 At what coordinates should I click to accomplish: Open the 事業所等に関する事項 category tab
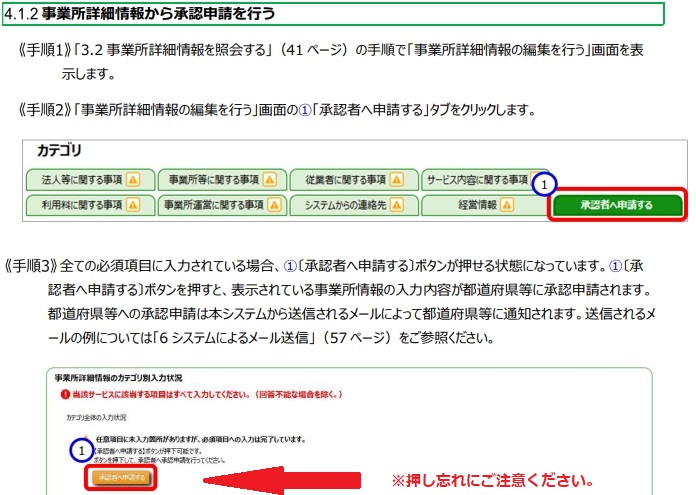pyautogui.click(x=222, y=180)
